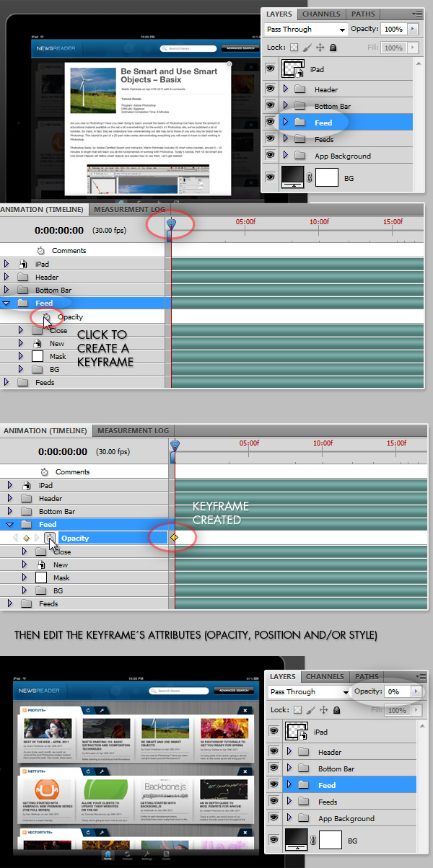
Task: Click the Mask layer thumbnail in upper timeline
Action: tap(38, 356)
